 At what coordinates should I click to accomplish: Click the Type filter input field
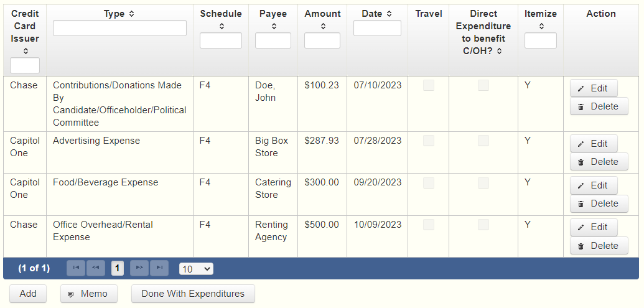[x=119, y=28]
